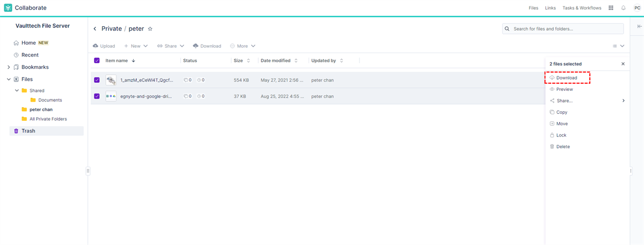644x245 pixels.
Task: Click thumbnail of 1_amzM_eCeWI4T file
Action: [111, 80]
